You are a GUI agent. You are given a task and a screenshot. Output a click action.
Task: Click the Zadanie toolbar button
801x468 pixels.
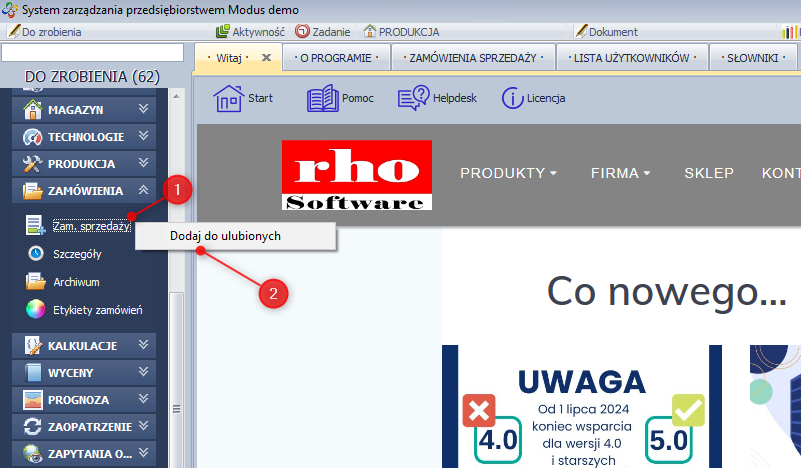pyautogui.click(x=322, y=32)
